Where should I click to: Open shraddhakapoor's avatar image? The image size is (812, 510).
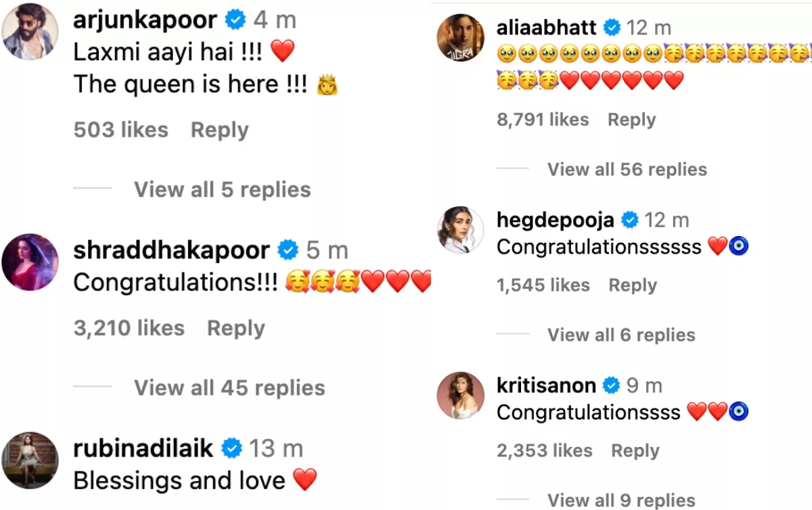(x=30, y=262)
